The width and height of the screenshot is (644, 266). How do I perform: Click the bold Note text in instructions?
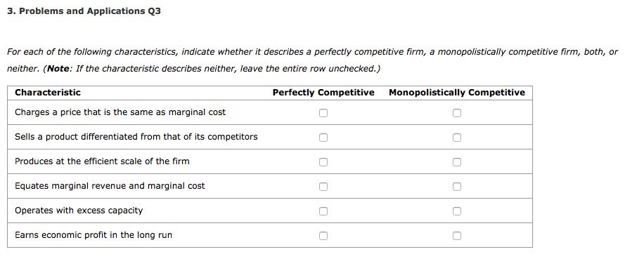(58, 69)
